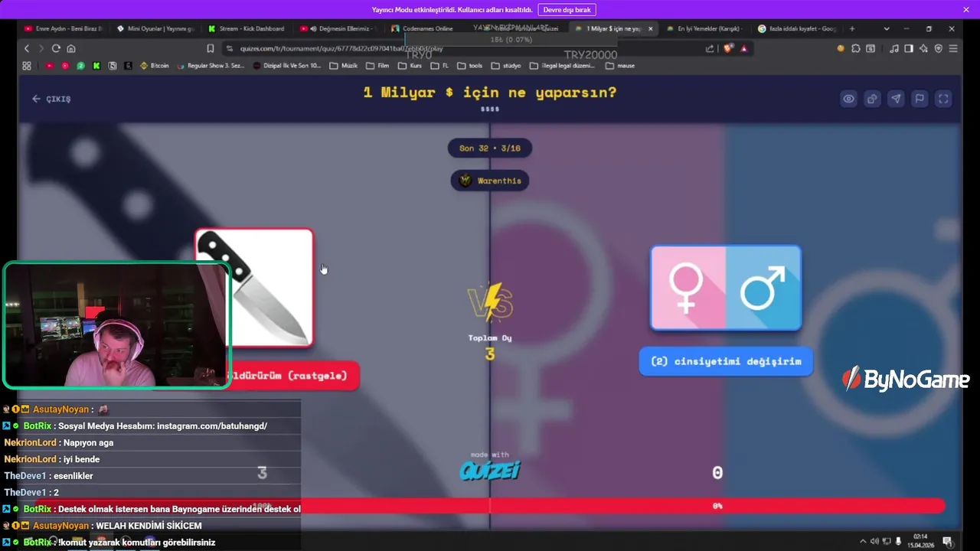
Task: Report quiz using the flag icon
Action: tap(920, 99)
